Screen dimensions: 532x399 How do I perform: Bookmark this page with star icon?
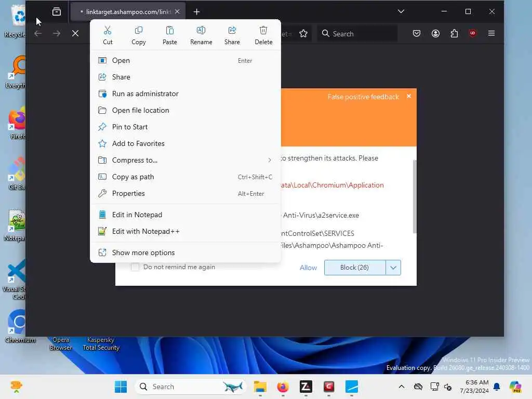303,33
